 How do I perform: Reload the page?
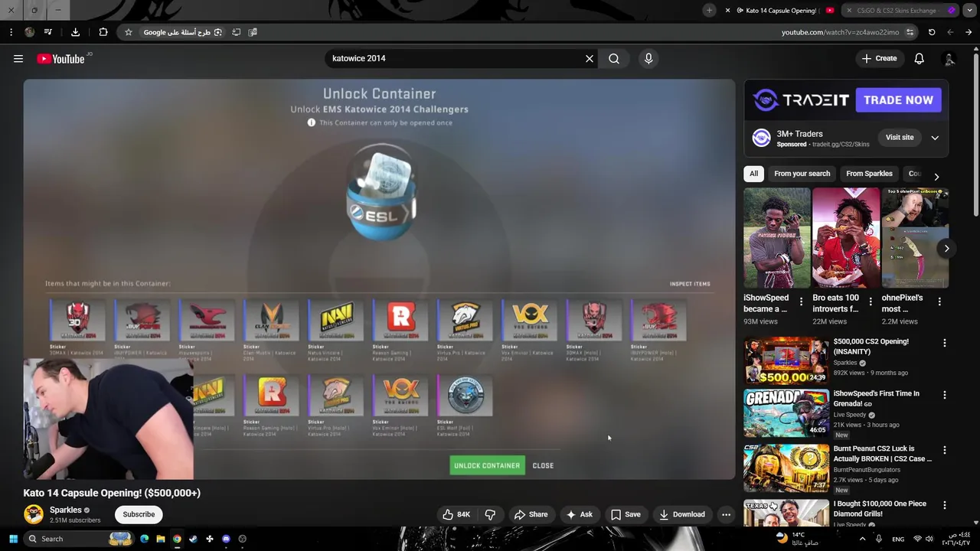pyautogui.click(x=932, y=32)
